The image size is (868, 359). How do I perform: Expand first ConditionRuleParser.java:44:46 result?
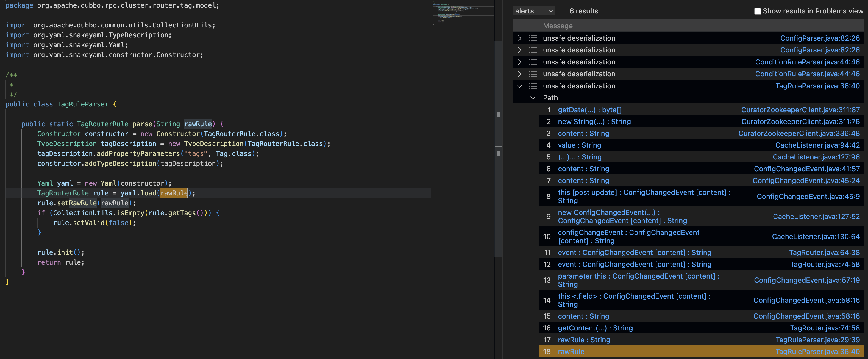click(520, 62)
